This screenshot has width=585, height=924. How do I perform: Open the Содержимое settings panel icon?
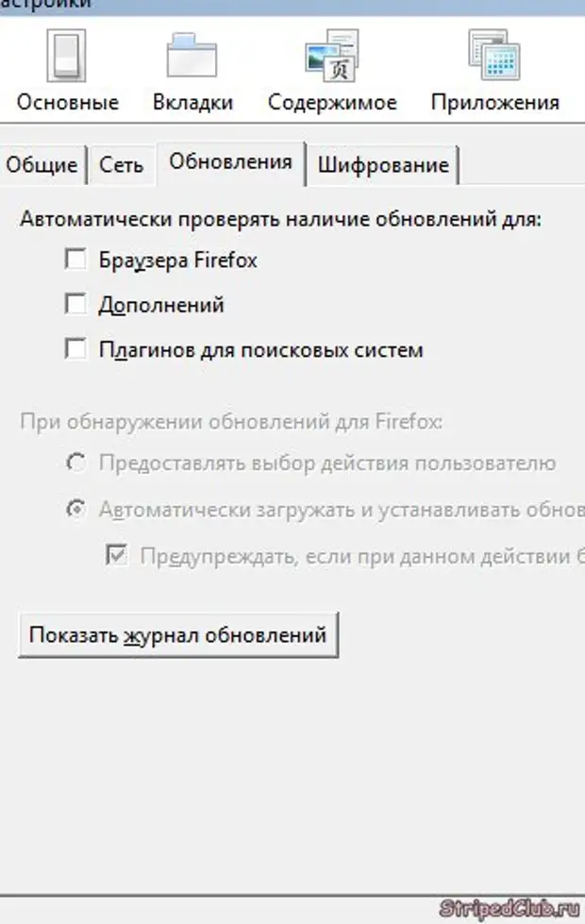(x=331, y=58)
